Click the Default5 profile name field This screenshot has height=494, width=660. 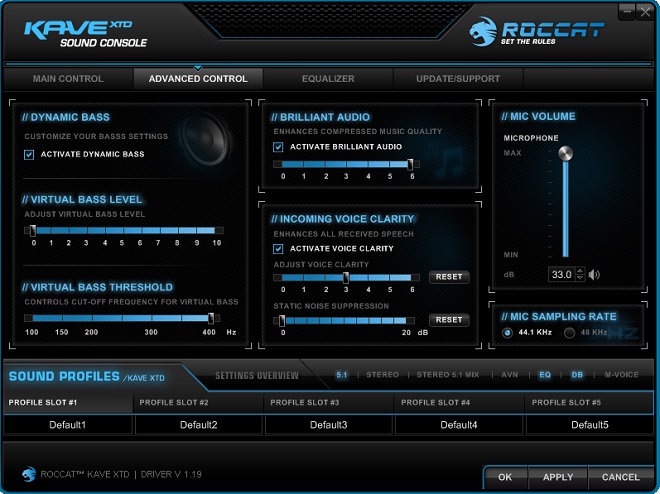(590, 425)
